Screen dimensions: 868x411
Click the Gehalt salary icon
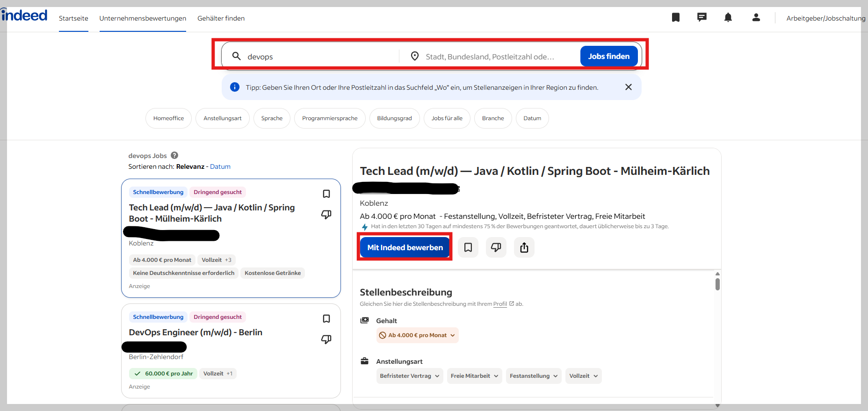[364, 320]
